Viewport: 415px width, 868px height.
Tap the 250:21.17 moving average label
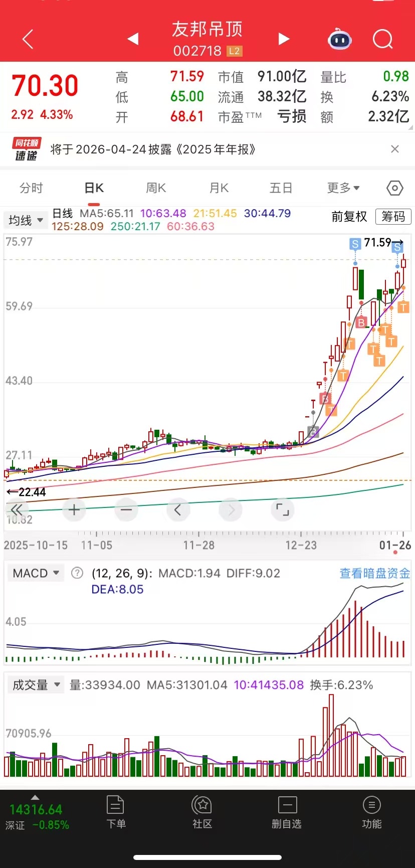(135, 226)
